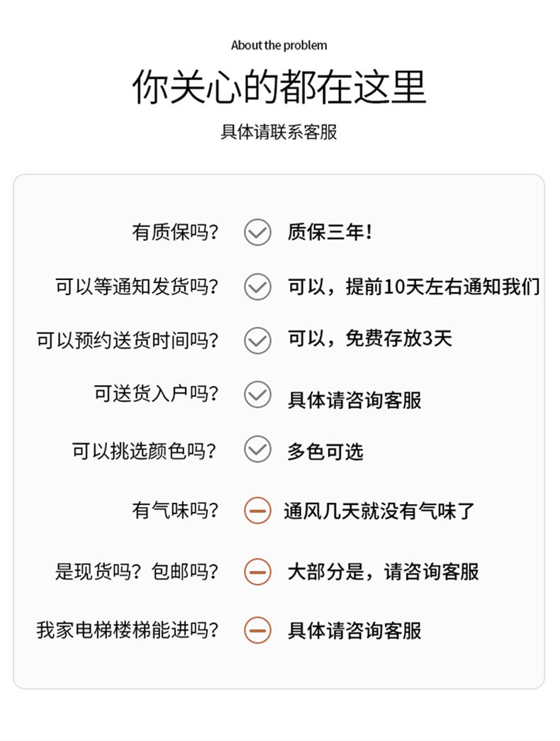Click 具体请咨询客服 in the elevator row
Screen dimensions: 560x741
[354, 630]
